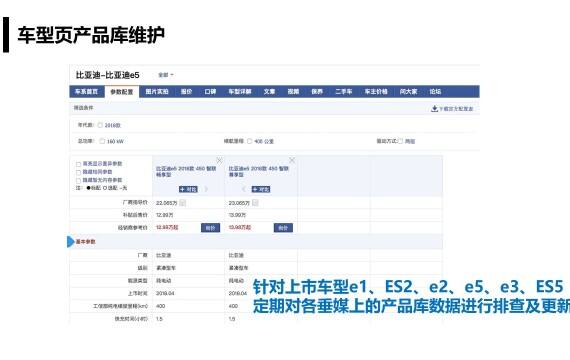Click the slide heading 车型页产品库维护
The height and width of the screenshot is (360, 570).
(x=91, y=35)
